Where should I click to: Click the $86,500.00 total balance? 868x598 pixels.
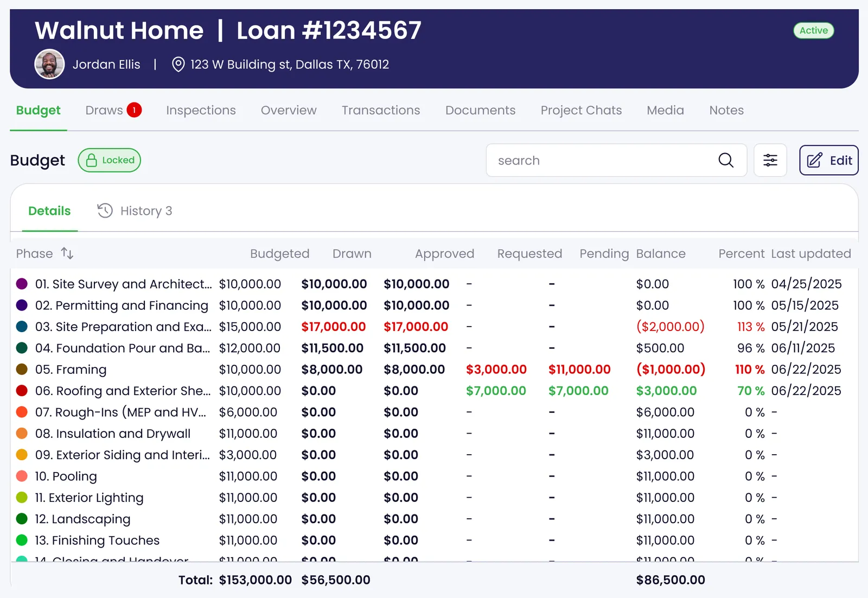pyautogui.click(x=671, y=580)
